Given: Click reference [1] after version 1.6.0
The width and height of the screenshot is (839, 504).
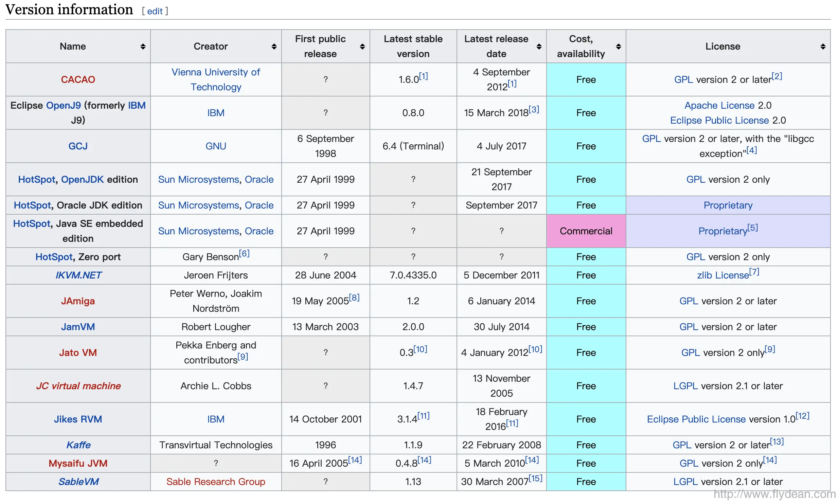Looking at the screenshot, I should click(423, 76).
